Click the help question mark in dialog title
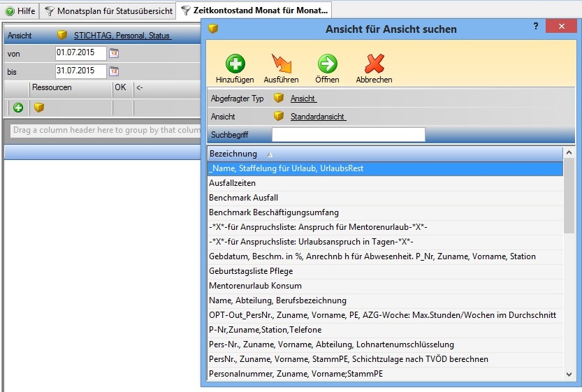The height and width of the screenshot is (392, 582). coord(536,26)
